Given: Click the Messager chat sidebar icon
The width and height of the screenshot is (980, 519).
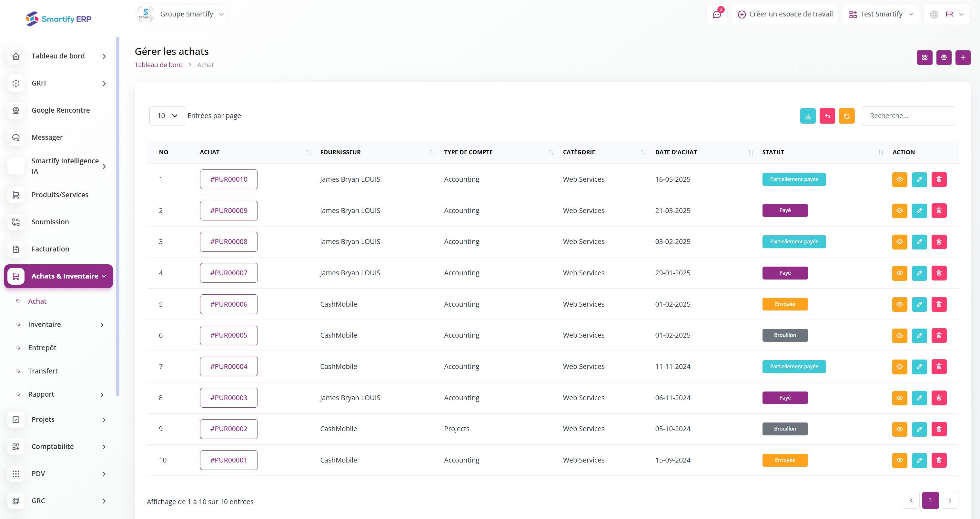Looking at the screenshot, I should tap(16, 137).
